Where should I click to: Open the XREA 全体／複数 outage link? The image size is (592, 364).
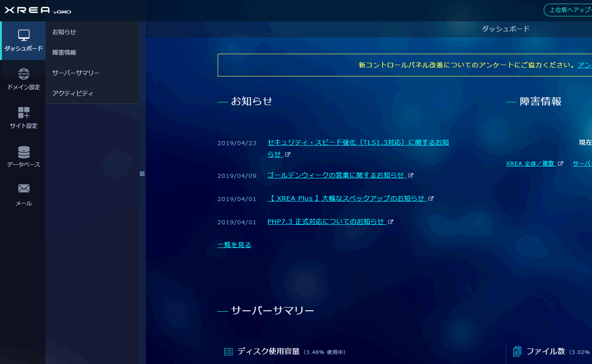[x=530, y=164]
